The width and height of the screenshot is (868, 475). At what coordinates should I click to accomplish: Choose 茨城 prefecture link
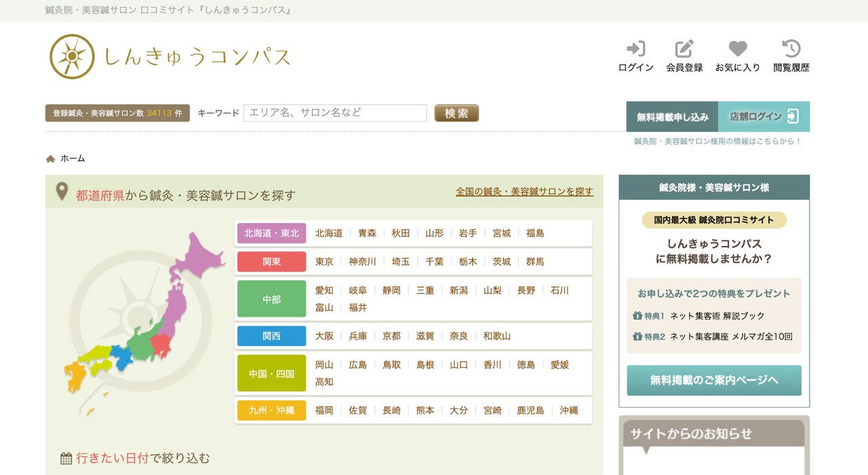502,261
